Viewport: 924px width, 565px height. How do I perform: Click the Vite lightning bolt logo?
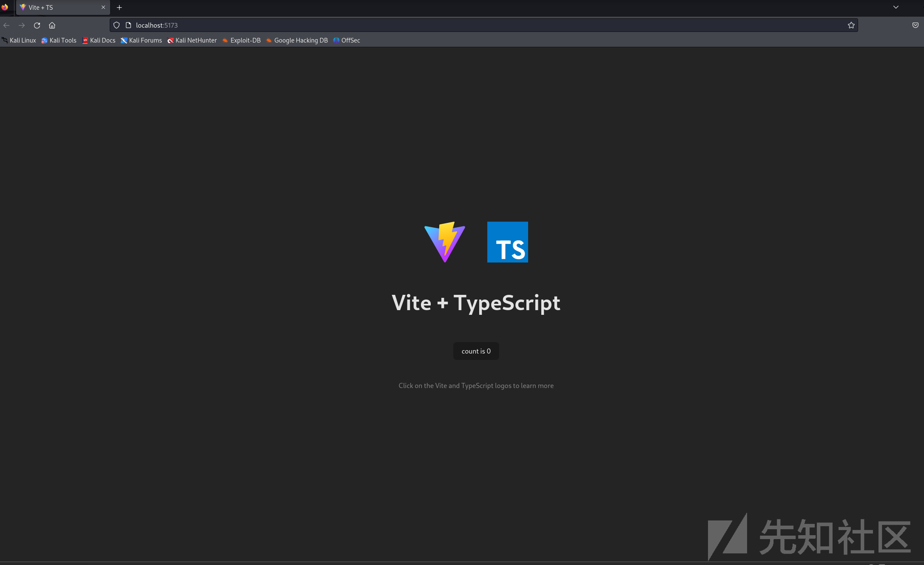pos(444,242)
